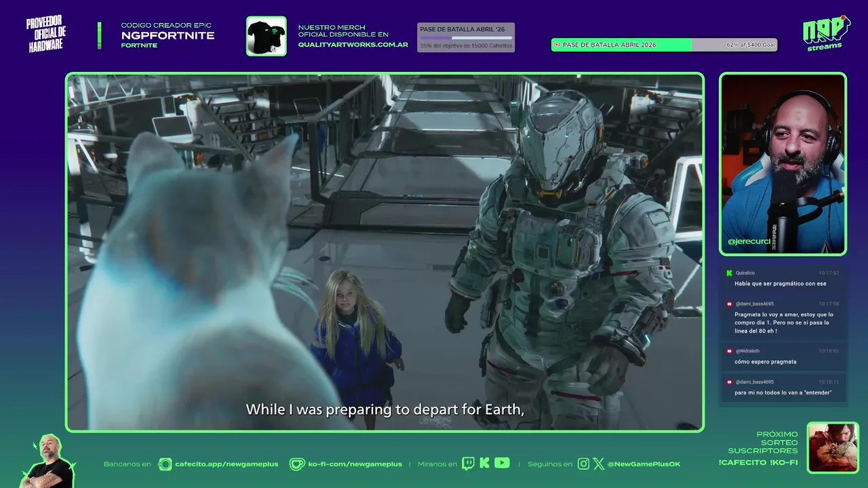868x488 pixels.
Task: Click the NGPFORTNITE creator code text
Action: [x=167, y=36]
